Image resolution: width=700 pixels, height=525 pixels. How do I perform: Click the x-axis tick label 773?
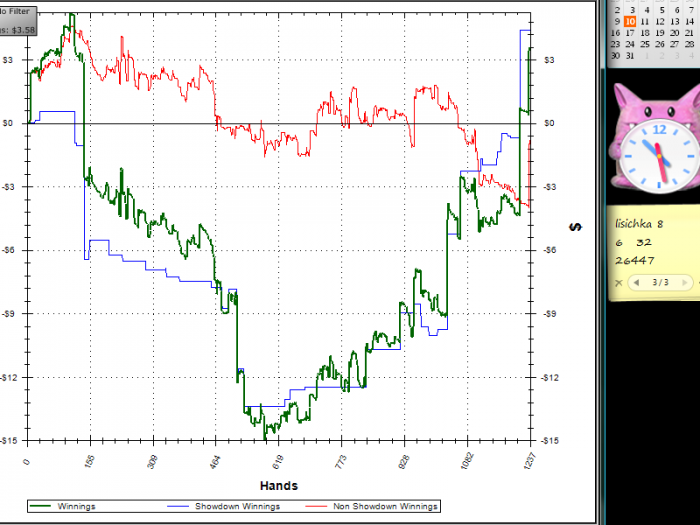point(340,461)
